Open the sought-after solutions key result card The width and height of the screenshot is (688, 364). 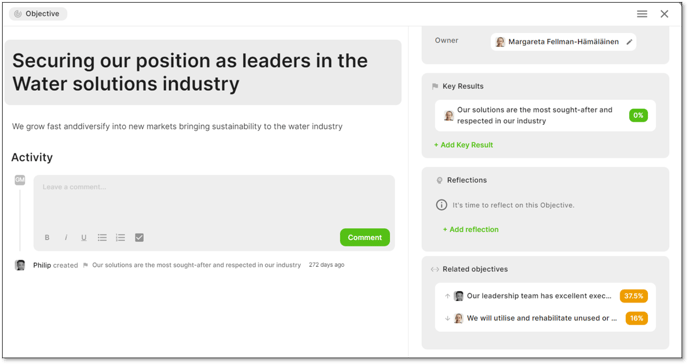[545, 116]
